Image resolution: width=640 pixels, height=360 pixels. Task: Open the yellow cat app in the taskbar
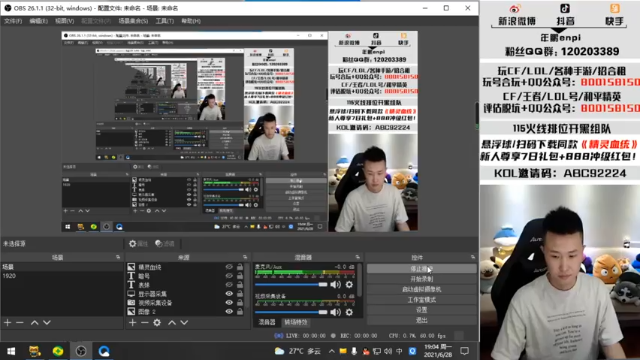click(34, 351)
